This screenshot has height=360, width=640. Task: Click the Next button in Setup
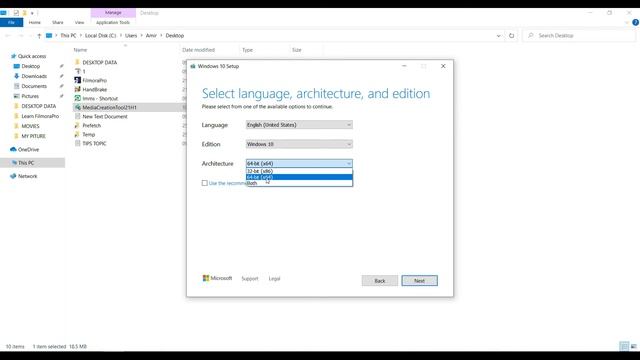pos(419,280)
